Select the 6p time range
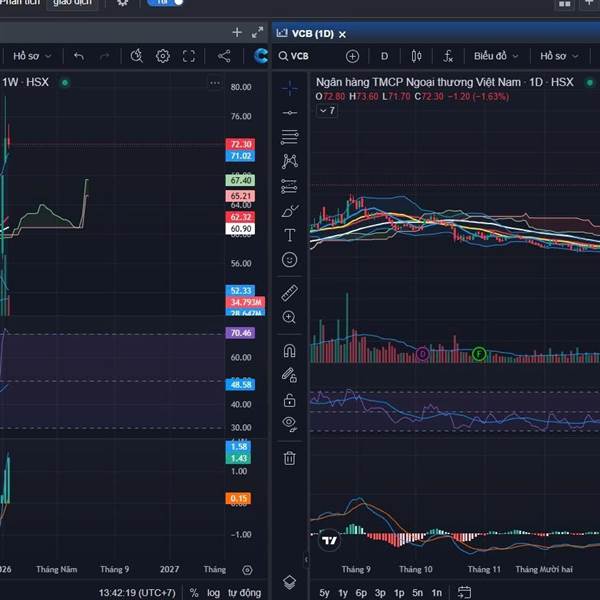 pyautogui.click(x=361, y=593)
